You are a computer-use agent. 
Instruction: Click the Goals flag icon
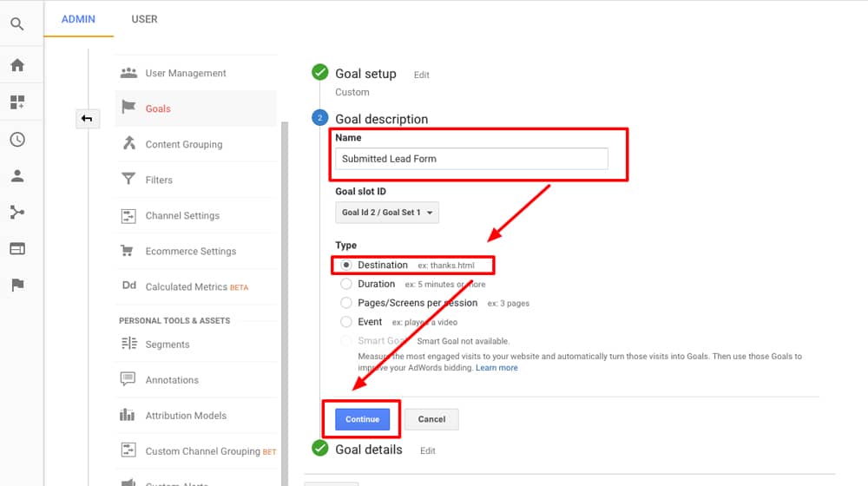click(x=128, y=107)
